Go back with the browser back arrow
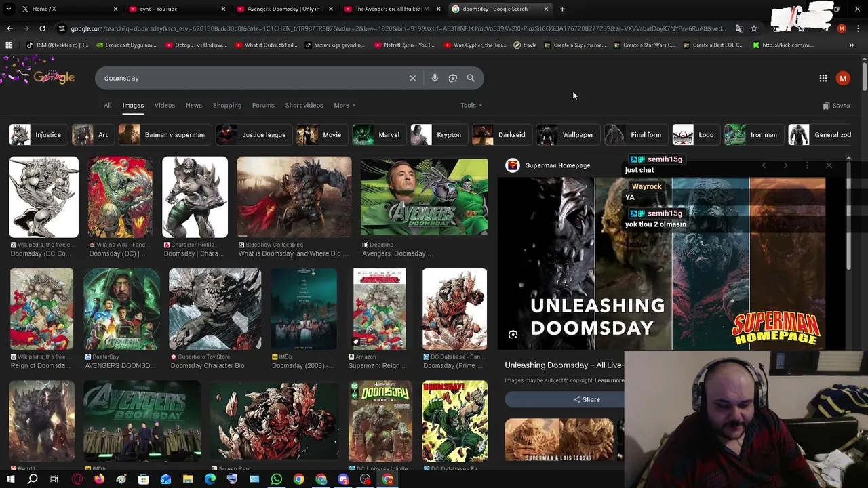 coord(9,28)
